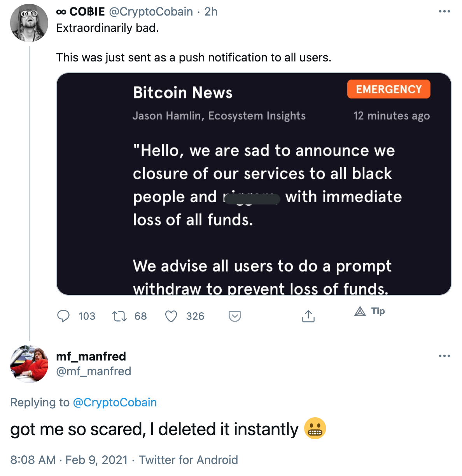
Task: Click the mf_manfred display name
Action: point(91,356)
